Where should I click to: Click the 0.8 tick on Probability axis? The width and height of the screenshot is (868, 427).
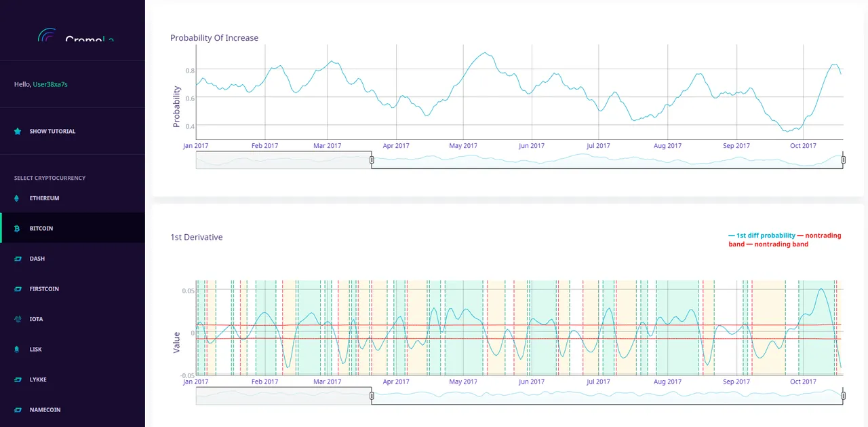coord(191,70)
